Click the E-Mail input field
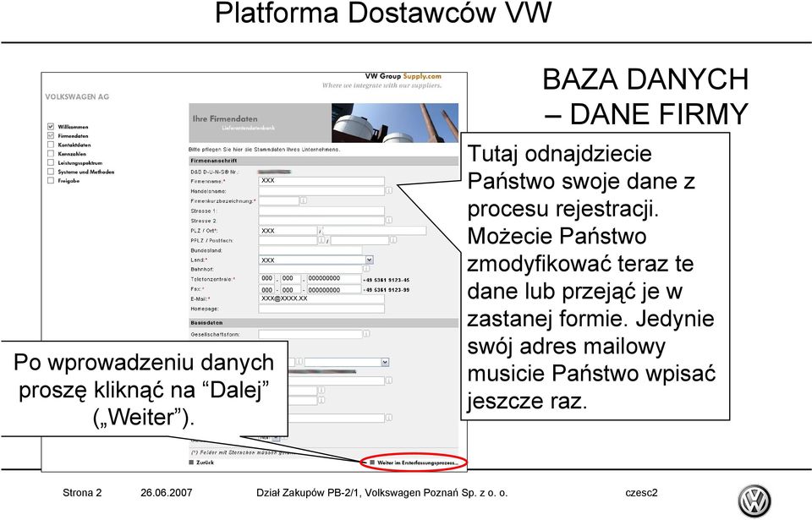Screen dimensions: 812x520 coord(321,298)
